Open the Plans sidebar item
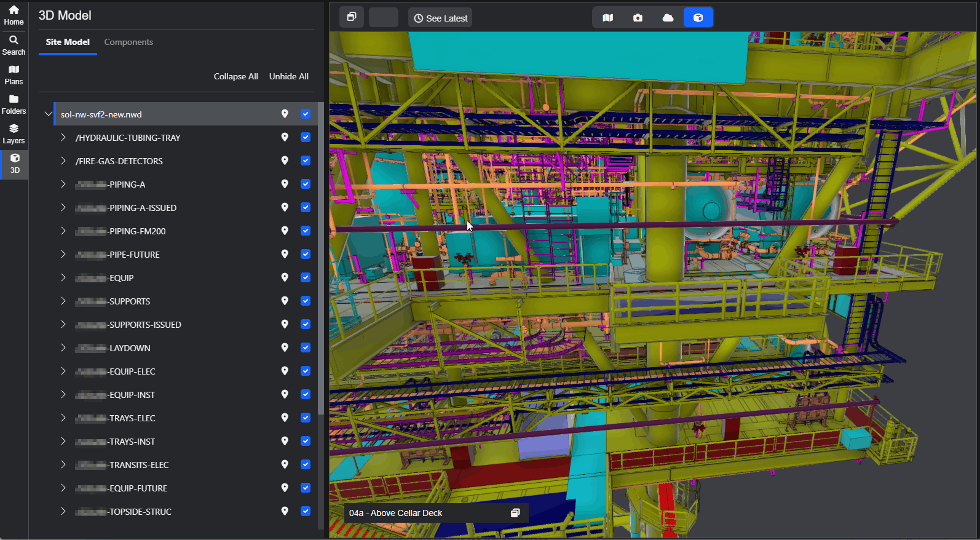The height and width of the screenshot is (540, 980). coord(14,75)
